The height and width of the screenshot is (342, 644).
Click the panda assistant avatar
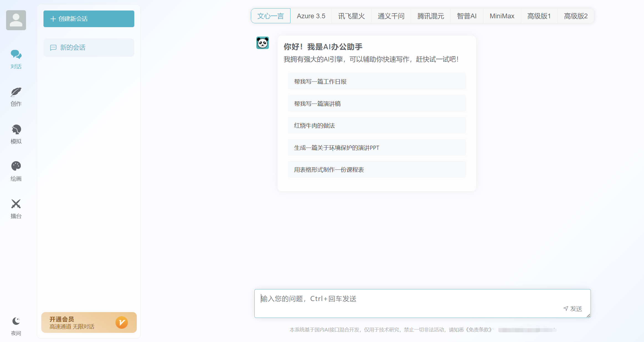[x=262, y=43]
